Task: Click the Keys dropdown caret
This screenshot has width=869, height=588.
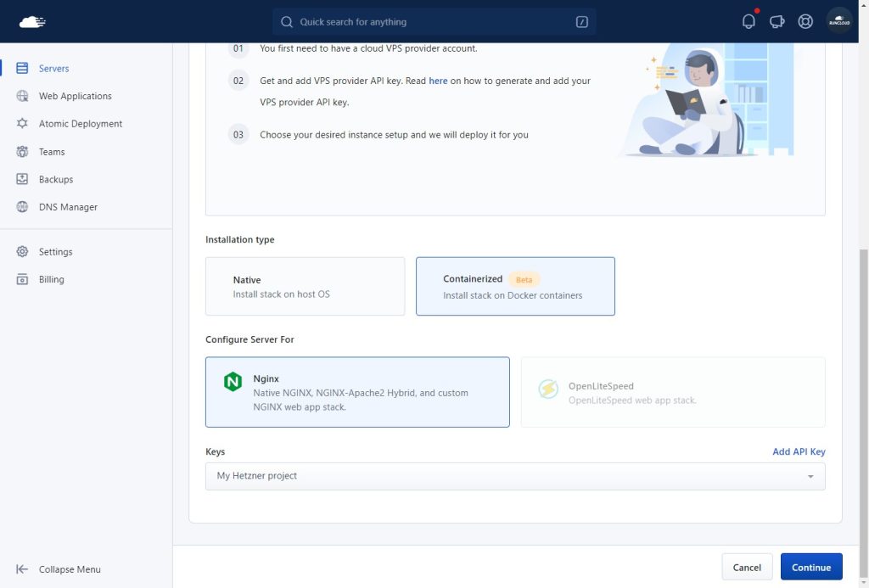Action: tap(810, 477)
